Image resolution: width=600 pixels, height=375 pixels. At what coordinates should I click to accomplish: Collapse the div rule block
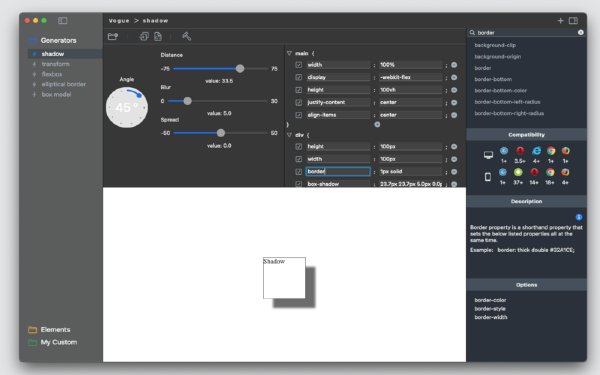point(289,135)
